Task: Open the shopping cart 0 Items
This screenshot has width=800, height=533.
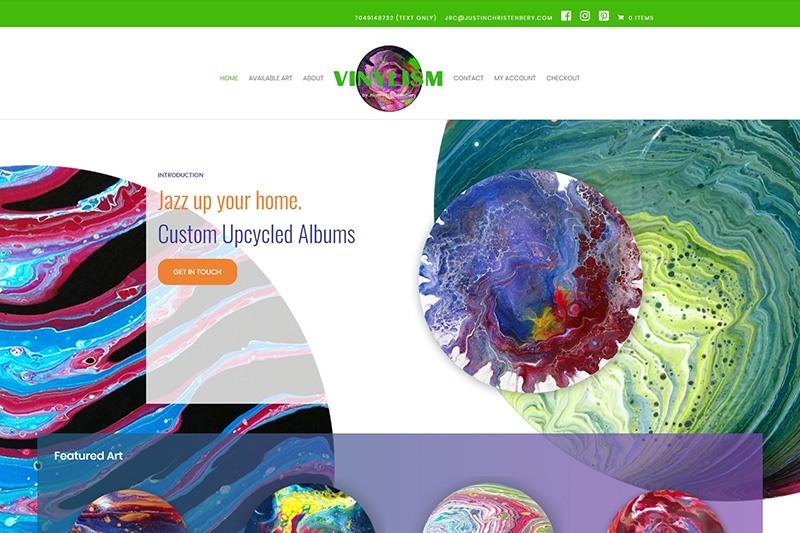Action: 635,17
